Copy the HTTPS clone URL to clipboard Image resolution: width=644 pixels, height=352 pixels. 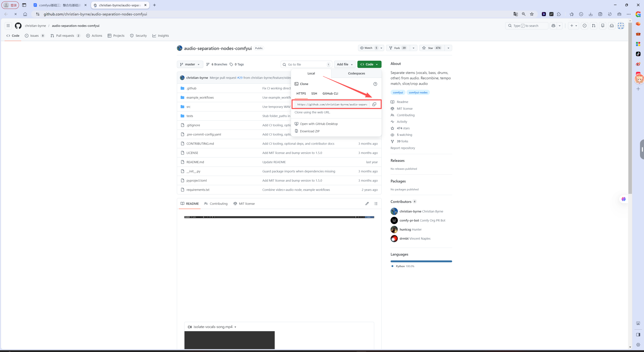[374, 104]
